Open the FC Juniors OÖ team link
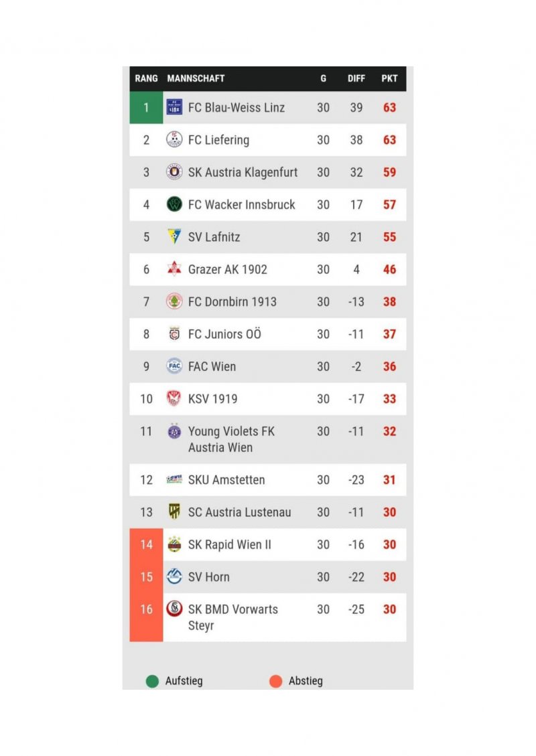 tap(224, 334)
